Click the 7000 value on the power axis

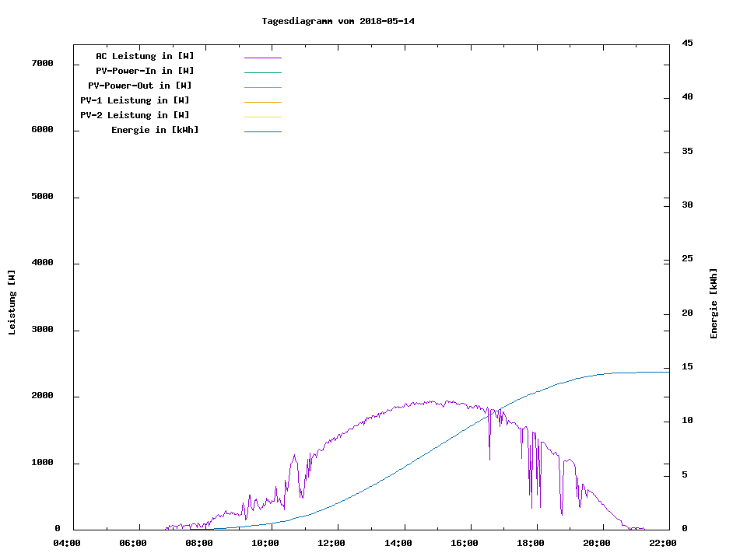point(41,64)
